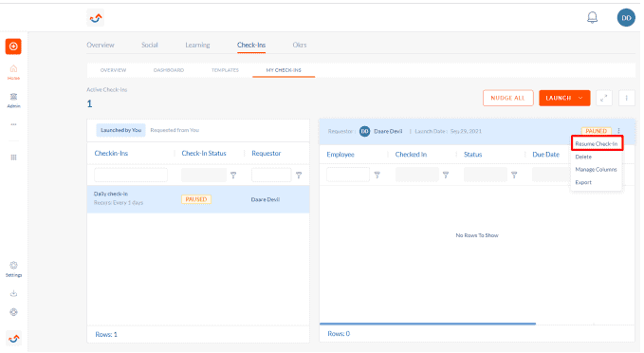Click the expand fullscreen icon button
644x353 pixels.
tap(604, 99)
